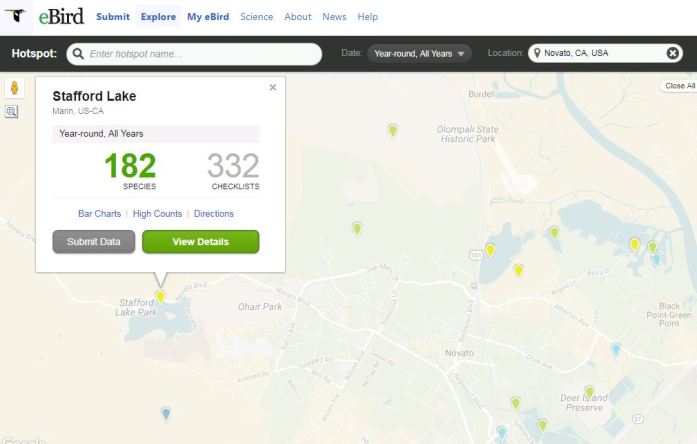Click the Submit Data button
697x444 pixels.
click(x=94, y=242)
